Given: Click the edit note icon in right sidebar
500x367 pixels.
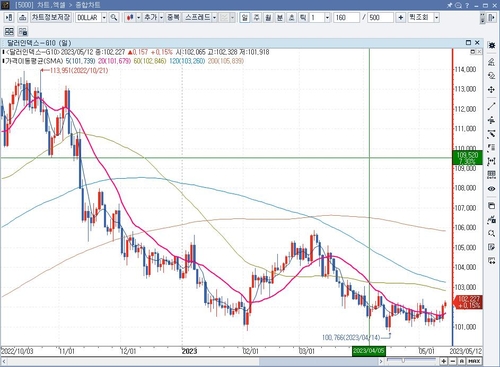Looking at the screenshot, I should pyautogui.click(x=491, y=247).
